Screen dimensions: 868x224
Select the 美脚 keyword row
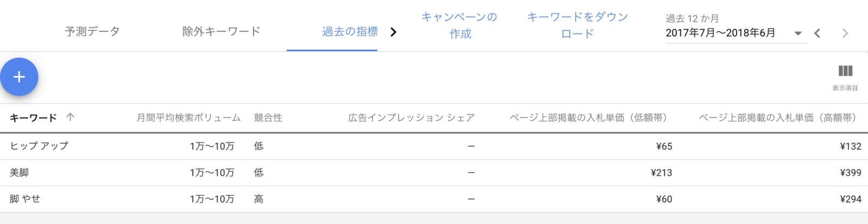434,173
